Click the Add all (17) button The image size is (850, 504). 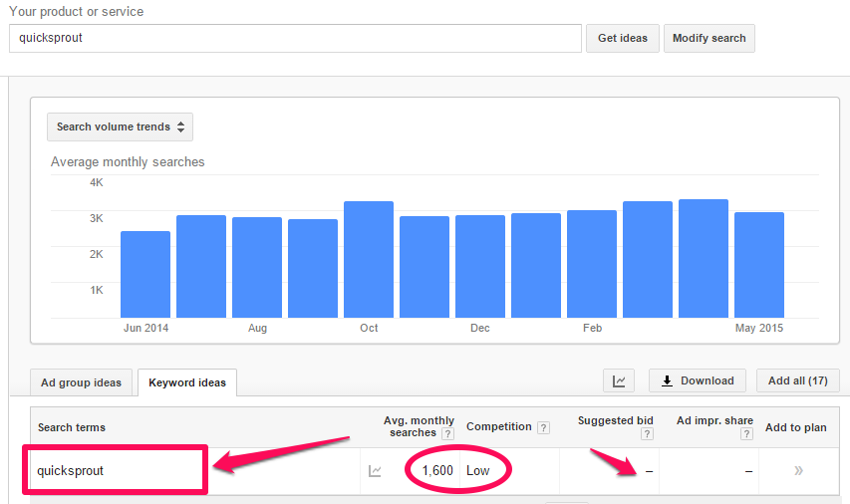click(x=798, y=380)
